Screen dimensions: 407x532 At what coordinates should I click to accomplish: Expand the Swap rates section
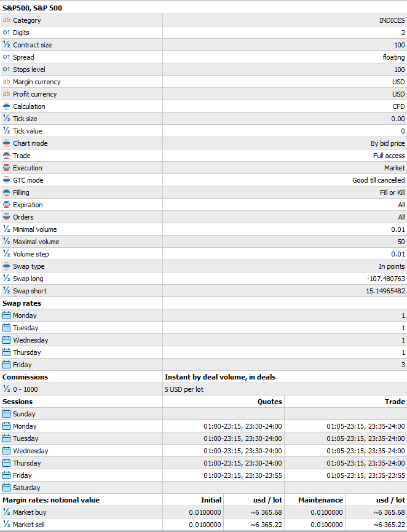[25, 303]
